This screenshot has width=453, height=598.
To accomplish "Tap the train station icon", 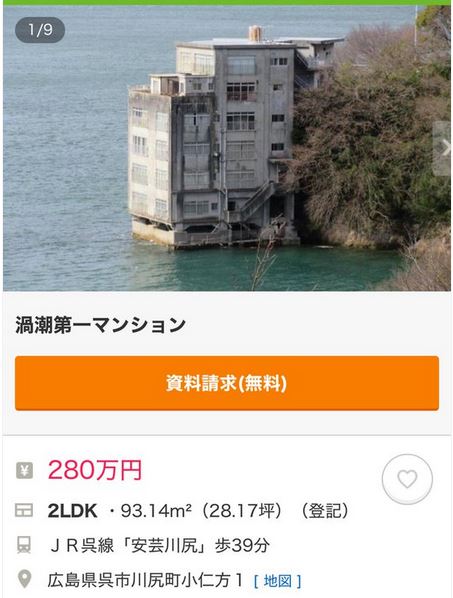I will pyautogui.click(x=24, y=545).
